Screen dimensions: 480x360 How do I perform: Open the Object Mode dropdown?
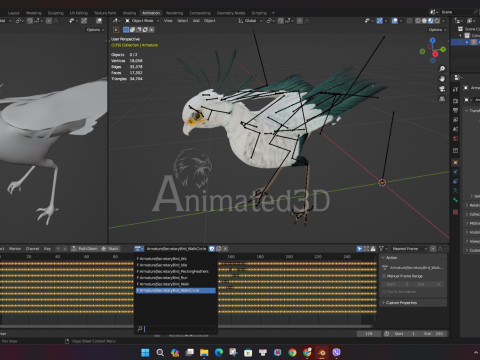142,21
